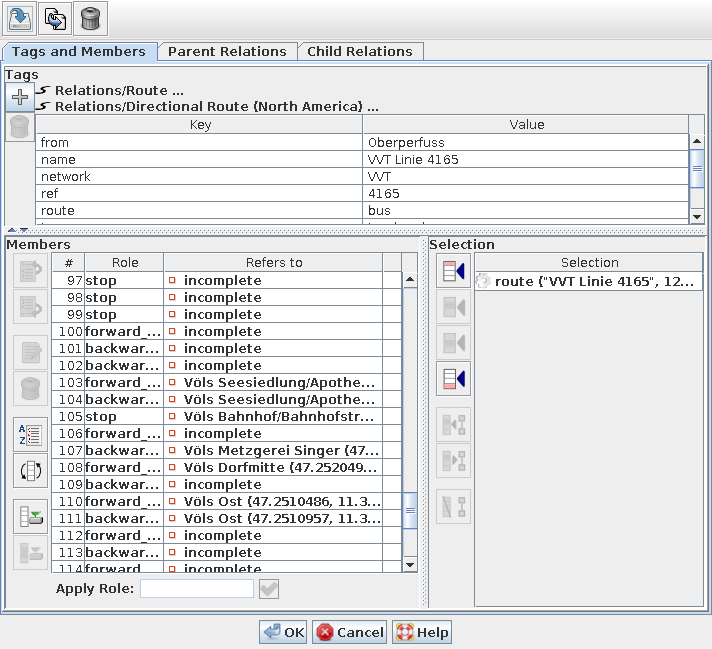Click the Cancel button

pyautogui.click(x=349, y=632)
